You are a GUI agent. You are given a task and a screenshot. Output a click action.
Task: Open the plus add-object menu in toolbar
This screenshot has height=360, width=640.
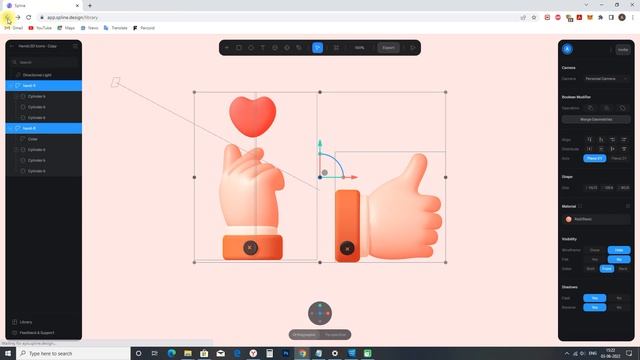click(x=227, y=48)
